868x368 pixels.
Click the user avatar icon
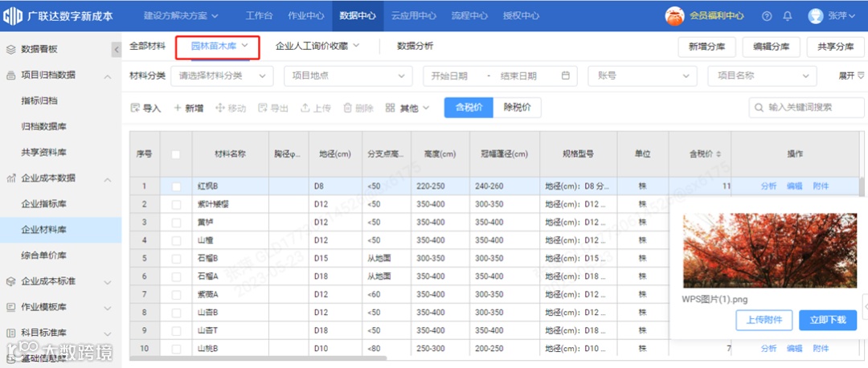click(x=816, y=16)
